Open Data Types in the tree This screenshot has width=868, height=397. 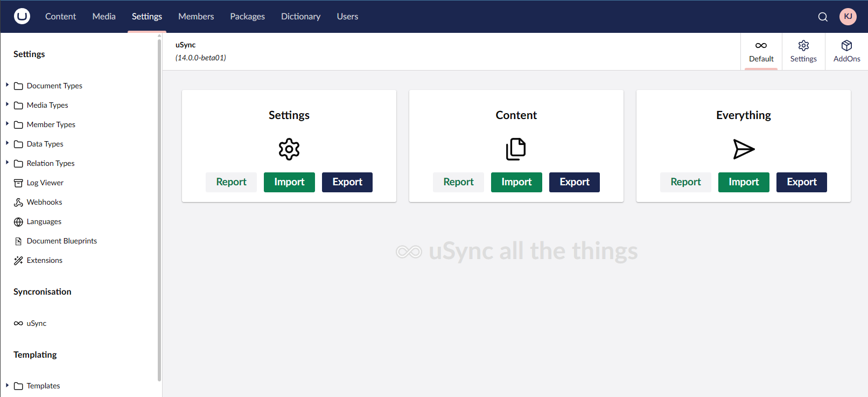click(x=45, y=144)
